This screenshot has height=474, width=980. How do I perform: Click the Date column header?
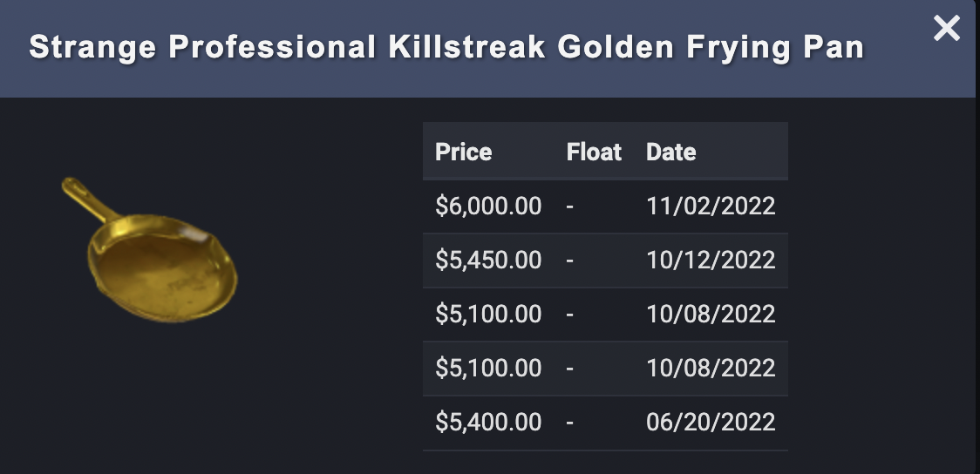click(670, 152)
